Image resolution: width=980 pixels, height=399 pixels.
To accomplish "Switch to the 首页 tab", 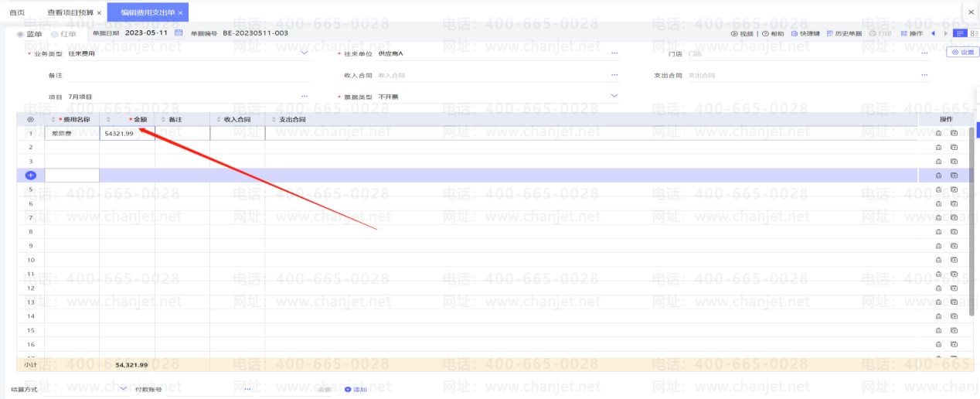I will pos(16,13).
